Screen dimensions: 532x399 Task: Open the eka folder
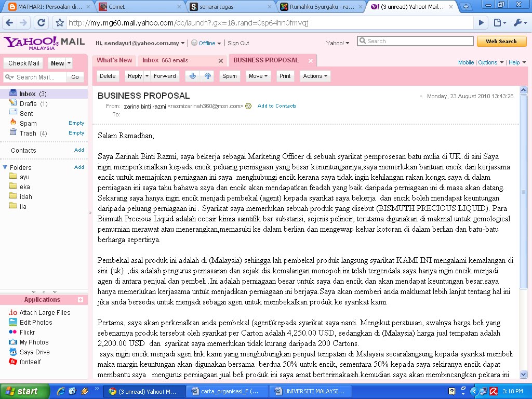[x=25, y=187]
